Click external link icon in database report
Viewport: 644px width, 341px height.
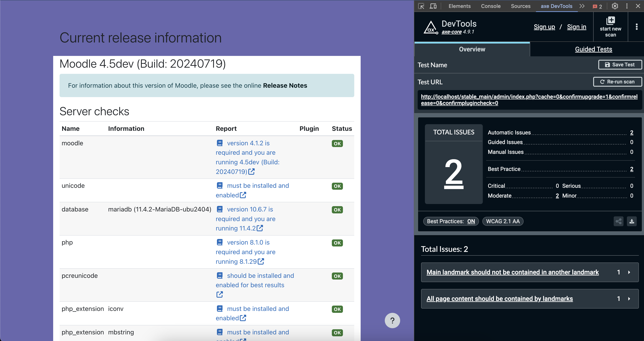(260, 228)
